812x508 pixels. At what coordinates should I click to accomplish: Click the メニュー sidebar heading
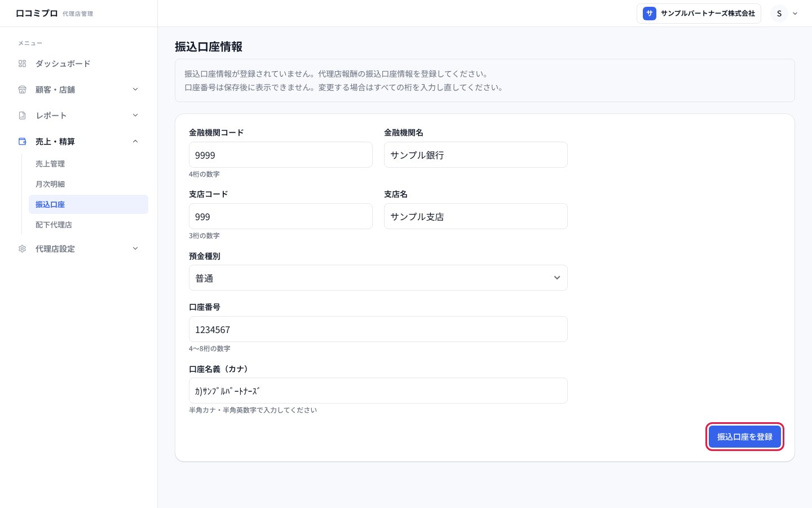30,43
